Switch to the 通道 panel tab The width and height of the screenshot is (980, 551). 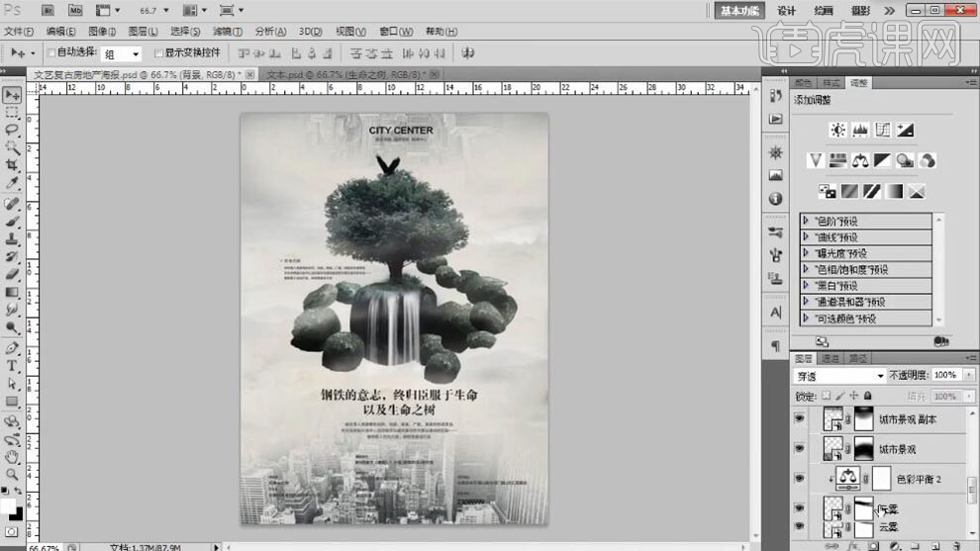coord(831,358)
